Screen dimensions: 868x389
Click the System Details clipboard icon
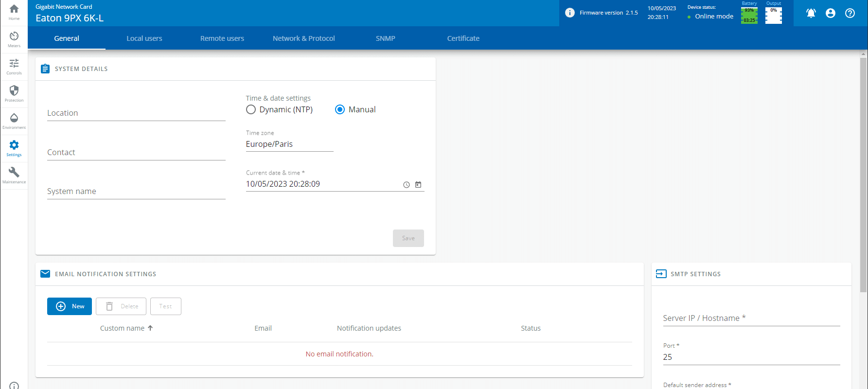tap(45, 69)
